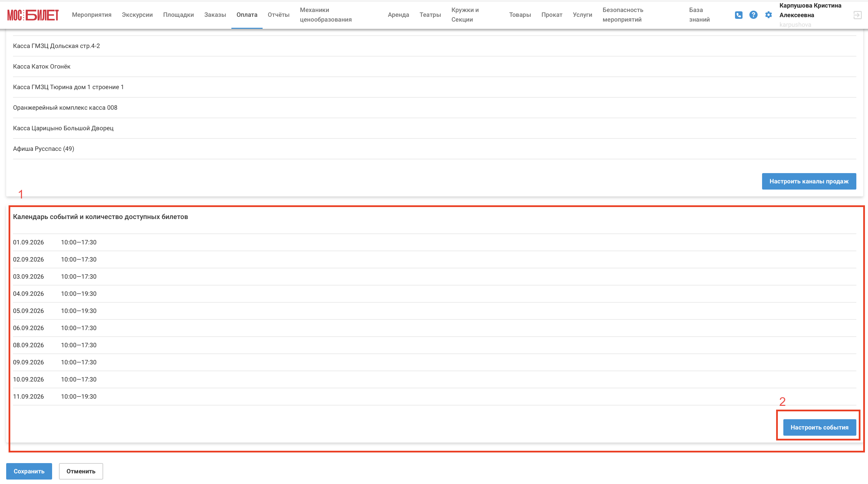Image resolution: width=868 pixels, height=484 pixels.
Task: Click the МОС БИЛЕТ logo
Action: (33, 15)
